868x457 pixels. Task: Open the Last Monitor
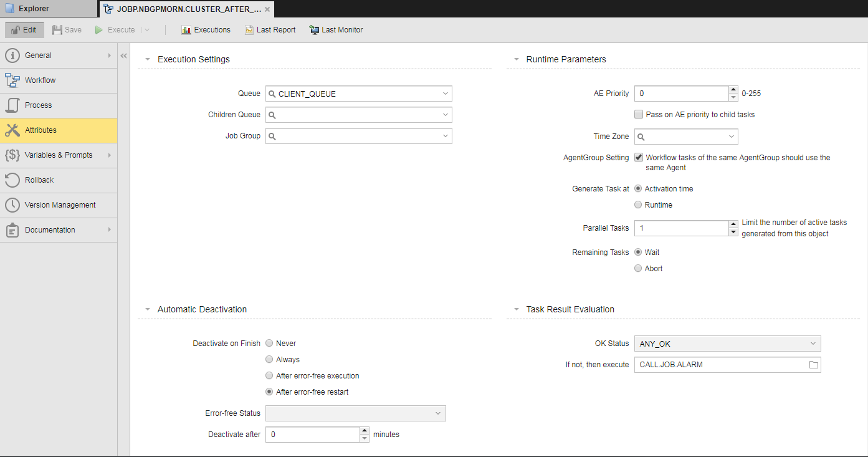[336, 30]
